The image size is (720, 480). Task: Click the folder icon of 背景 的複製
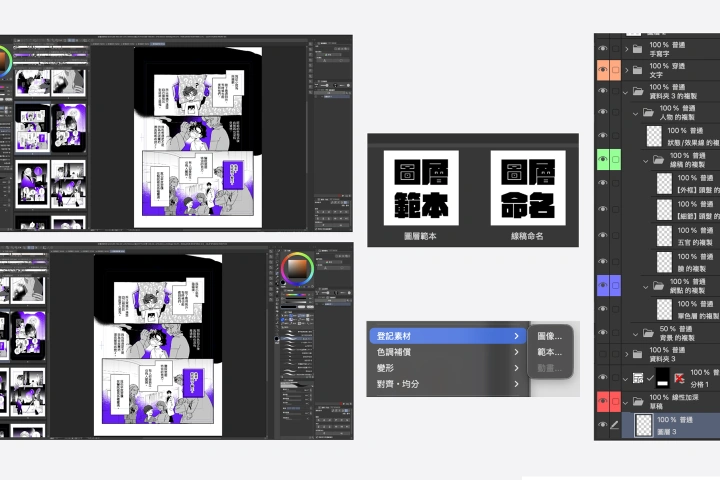coord(648,333)
